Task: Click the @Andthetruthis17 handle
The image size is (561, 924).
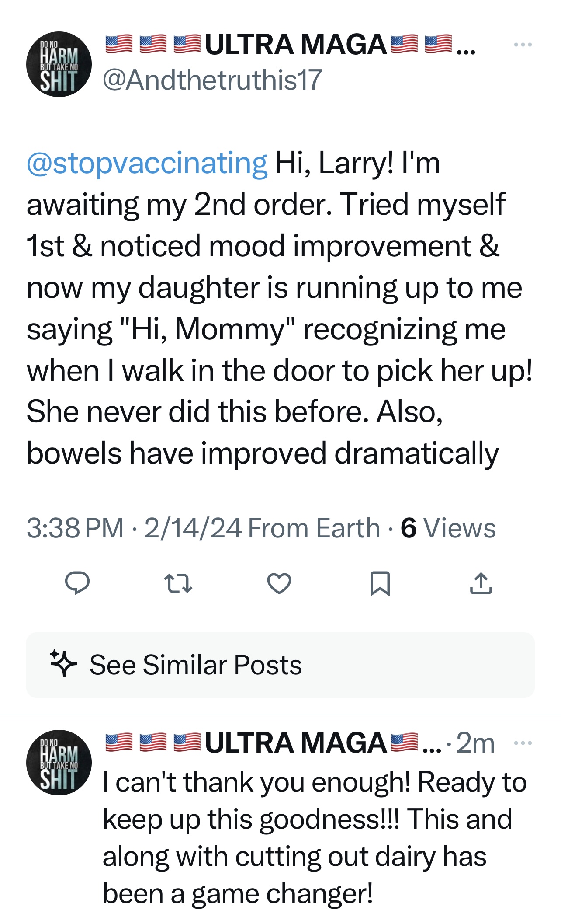Action: (212, 80)
